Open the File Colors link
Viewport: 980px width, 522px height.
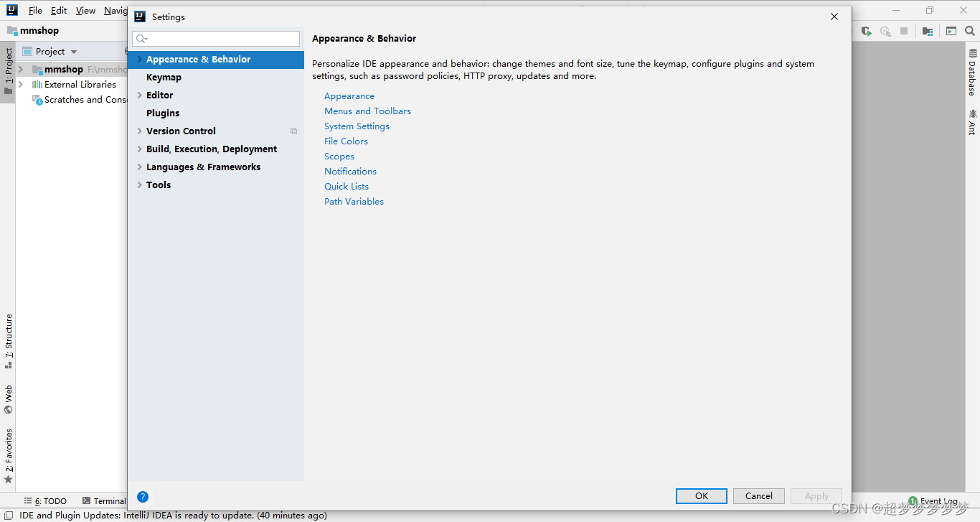tap(346, 141)
